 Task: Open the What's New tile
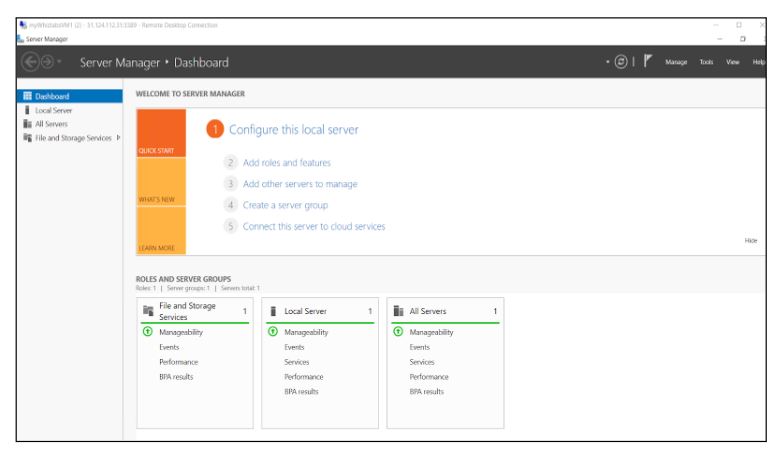(161, 181)
